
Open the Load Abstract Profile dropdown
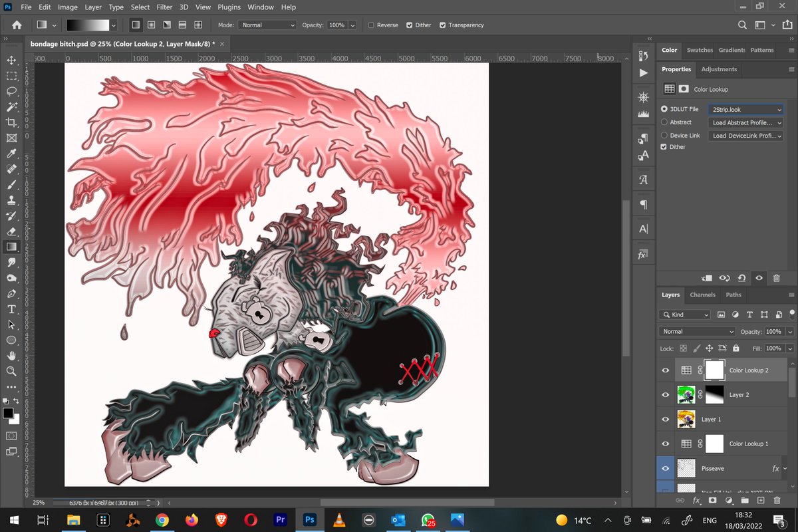(745, 122)
